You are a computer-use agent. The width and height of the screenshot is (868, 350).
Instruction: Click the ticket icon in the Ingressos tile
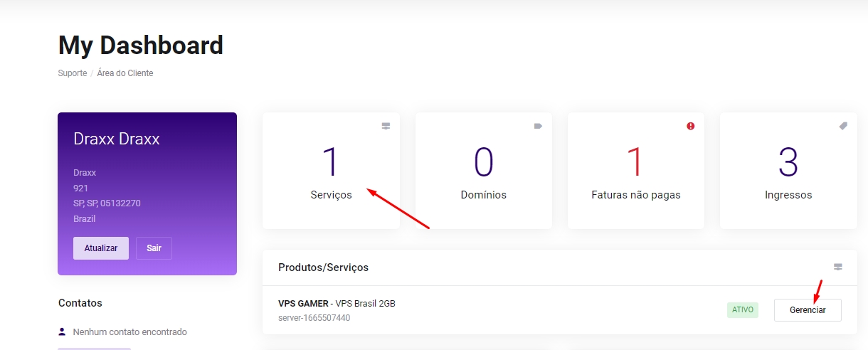click(843, 126)
